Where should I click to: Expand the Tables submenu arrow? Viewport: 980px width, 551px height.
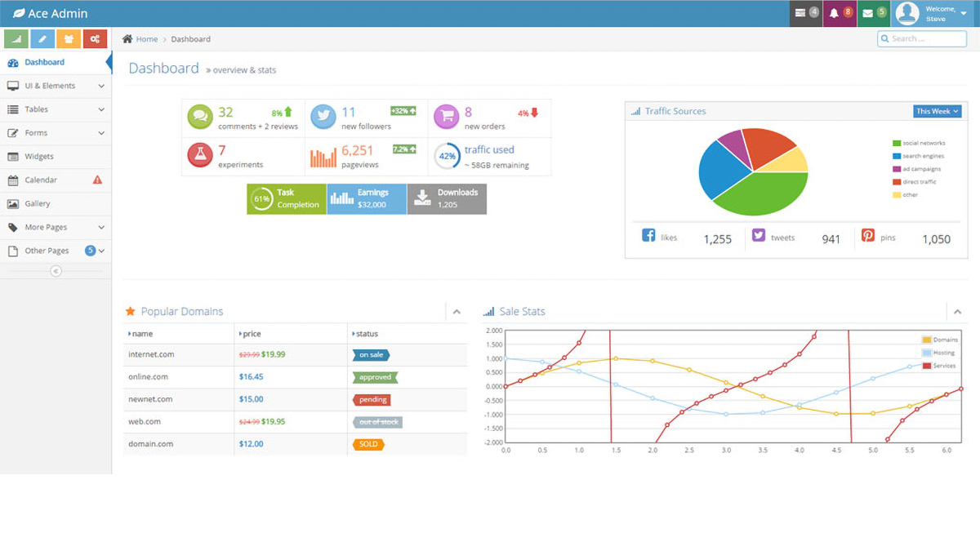tap(101, 109)
